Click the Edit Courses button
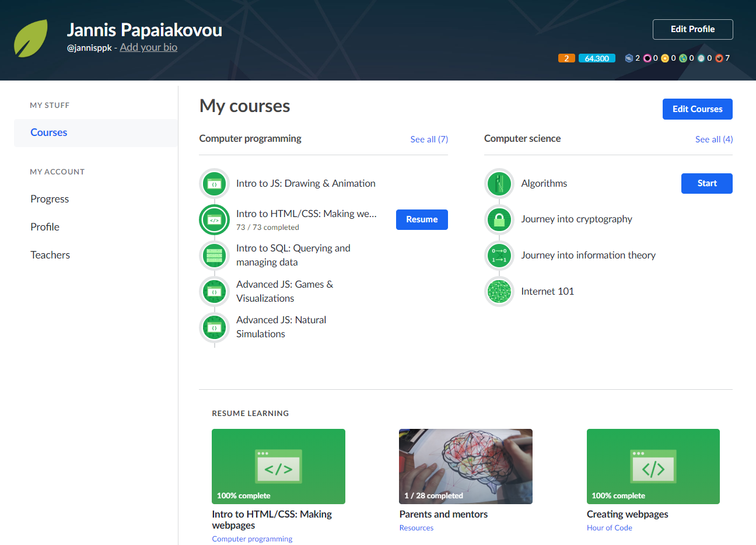The width and height of the screenshot is (756, 545). click(697, 109)
